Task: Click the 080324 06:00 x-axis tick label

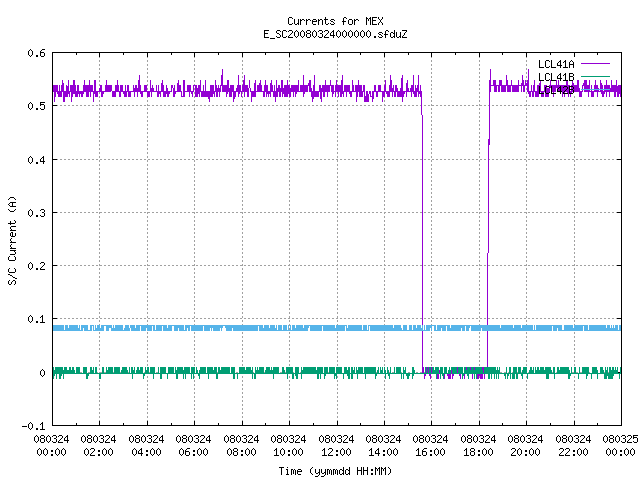Action: point(193,446)
